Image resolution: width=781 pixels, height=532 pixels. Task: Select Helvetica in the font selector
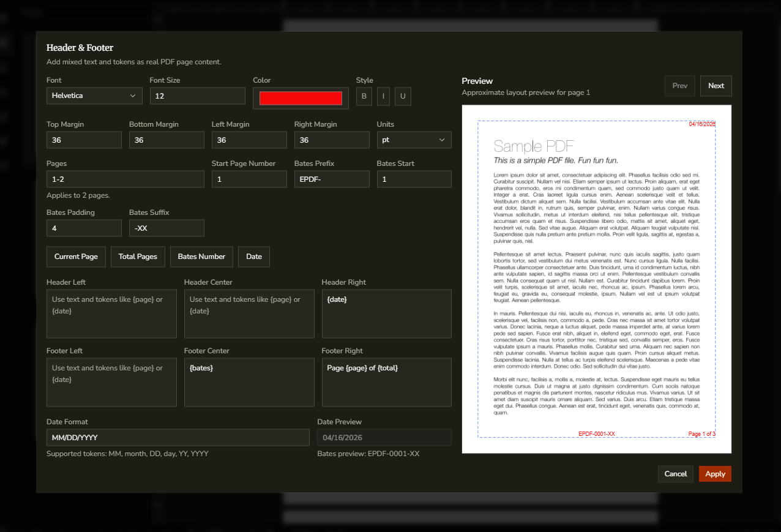click(x=94, y=96)
